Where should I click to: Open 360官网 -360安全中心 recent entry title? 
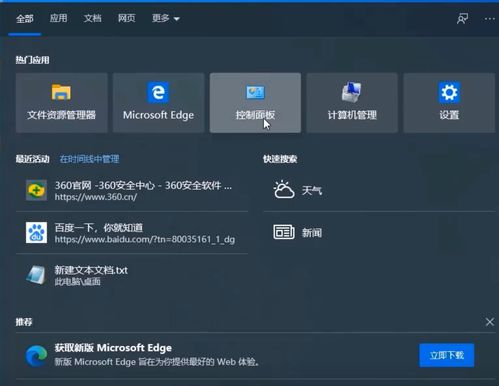point(143,185)
